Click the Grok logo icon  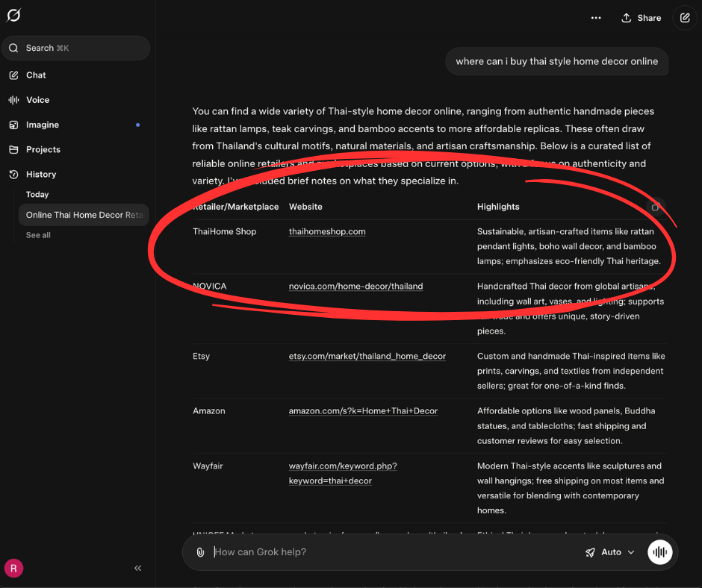pos(13,16)
